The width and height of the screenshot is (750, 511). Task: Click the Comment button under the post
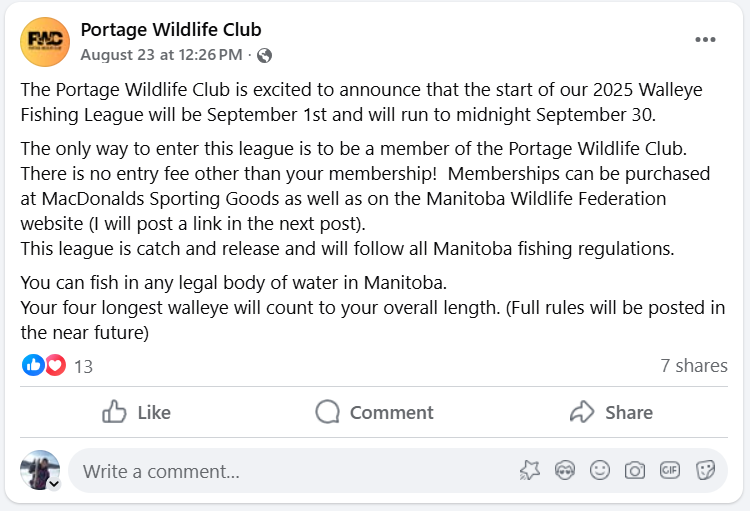coord(375,412)
